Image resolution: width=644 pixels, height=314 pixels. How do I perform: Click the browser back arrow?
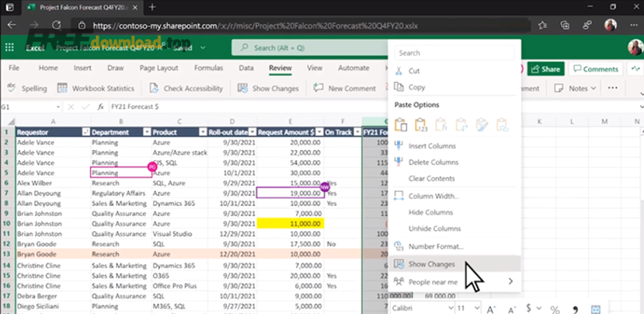coord(11,26)
